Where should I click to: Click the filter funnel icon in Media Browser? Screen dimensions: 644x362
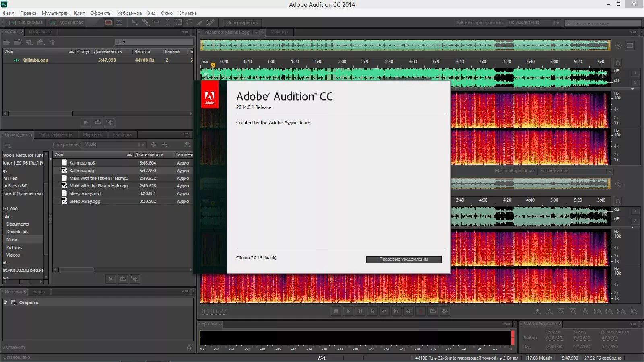(x=187, y=145)
